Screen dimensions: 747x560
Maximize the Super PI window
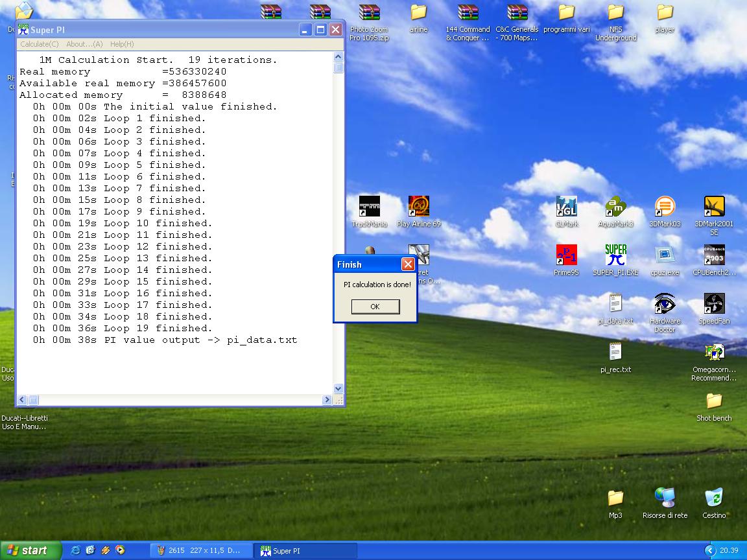tap(320, 30)
